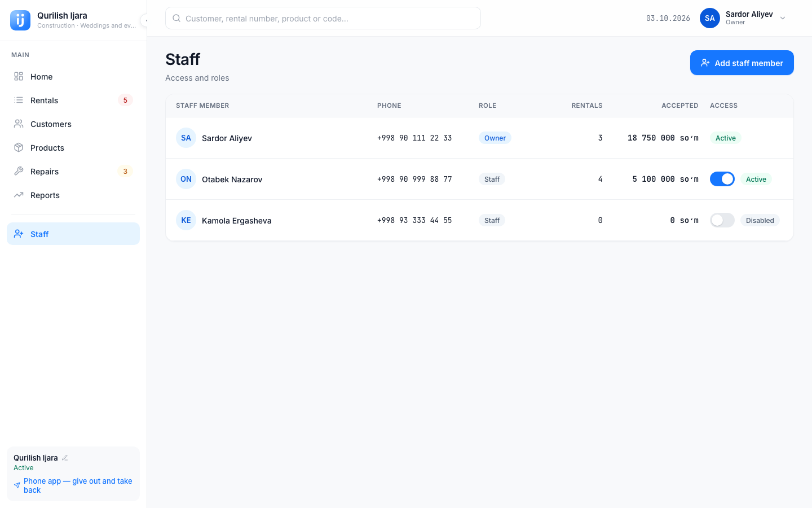Open Home from the sidebar
Viewport: 812px width, 508px height.
coord(73,77)
